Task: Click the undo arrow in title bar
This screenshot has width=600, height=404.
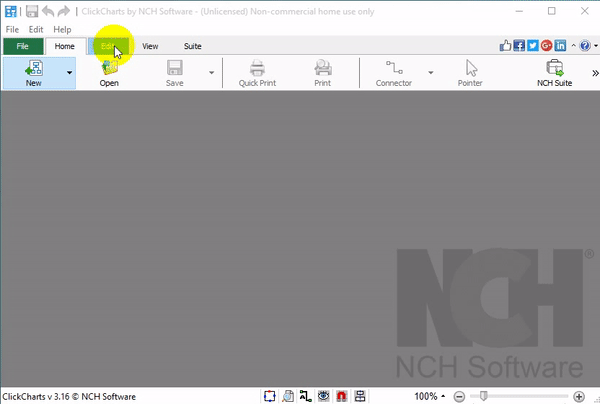Action: 48,11
